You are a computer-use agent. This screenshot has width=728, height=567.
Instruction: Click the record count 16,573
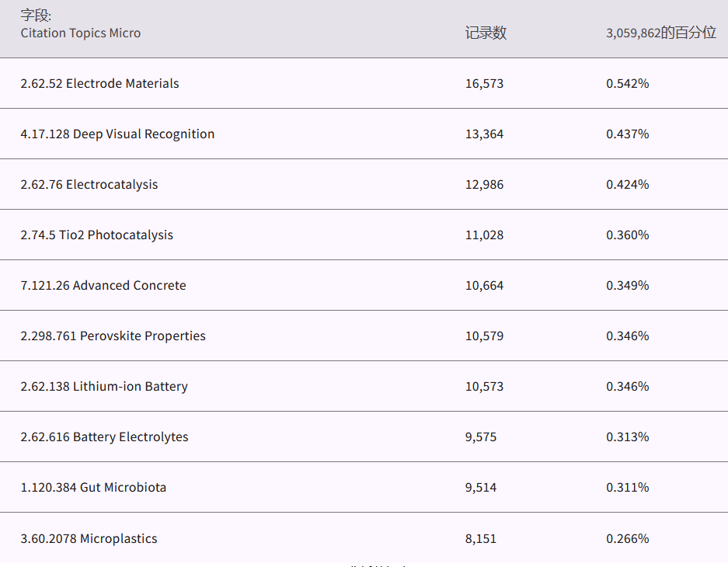pyautogui.click(x=484, y=84)
